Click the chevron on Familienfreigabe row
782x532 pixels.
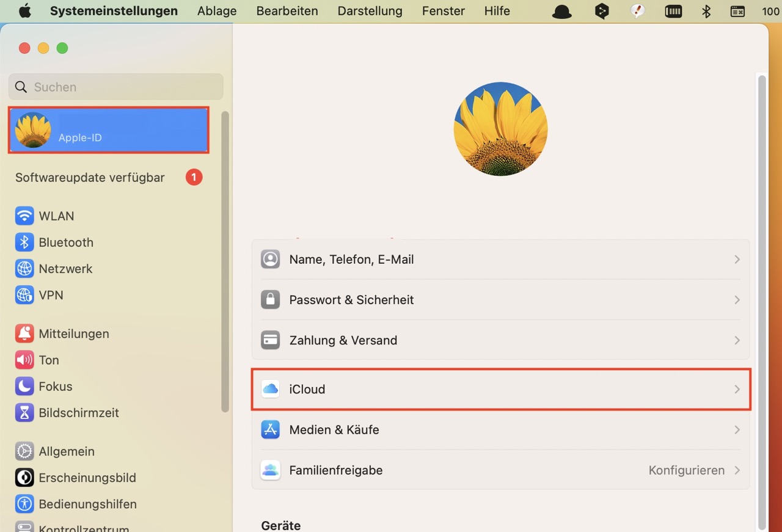pos(737,470)
